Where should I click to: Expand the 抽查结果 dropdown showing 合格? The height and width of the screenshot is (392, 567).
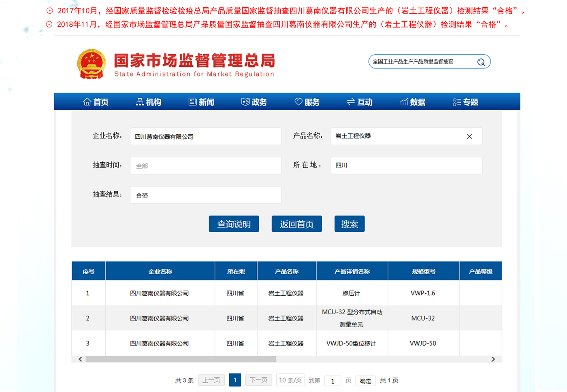(206, 195)
